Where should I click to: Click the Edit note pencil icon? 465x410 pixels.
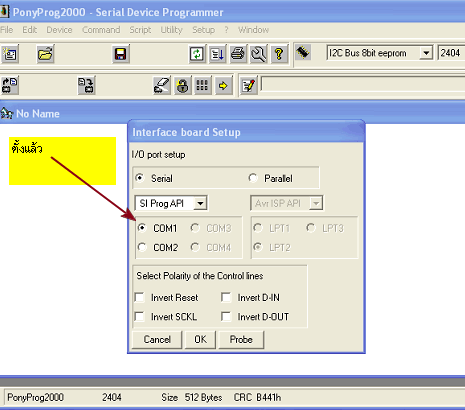(249, 85)
